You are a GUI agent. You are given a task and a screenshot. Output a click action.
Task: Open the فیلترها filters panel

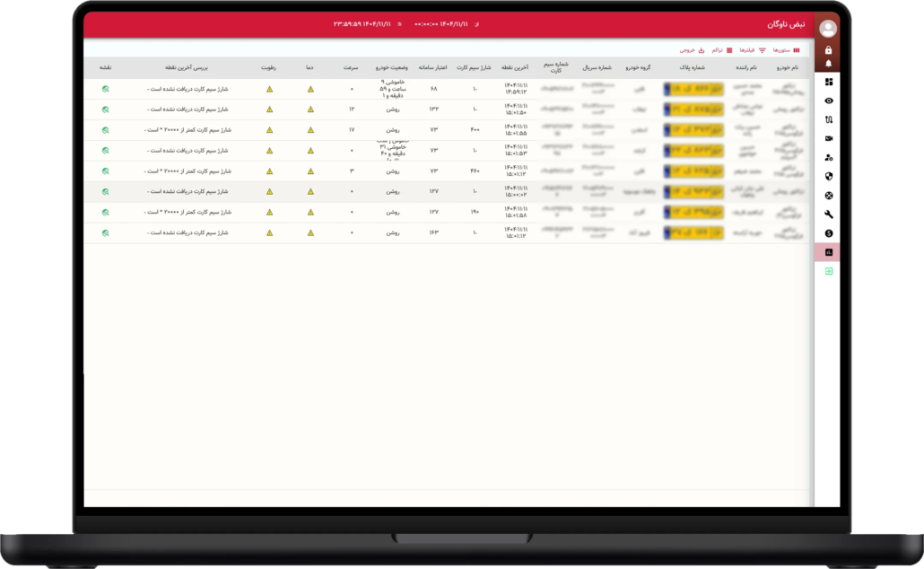coord(751,50)
